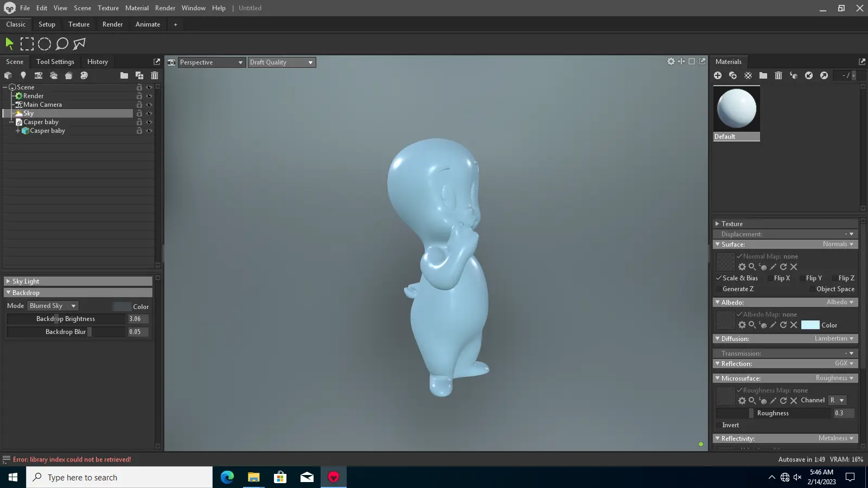This screenshot has height=488, width=868.
Task: Enable the Generate Z checkbox
Action: tap(719, 289)
